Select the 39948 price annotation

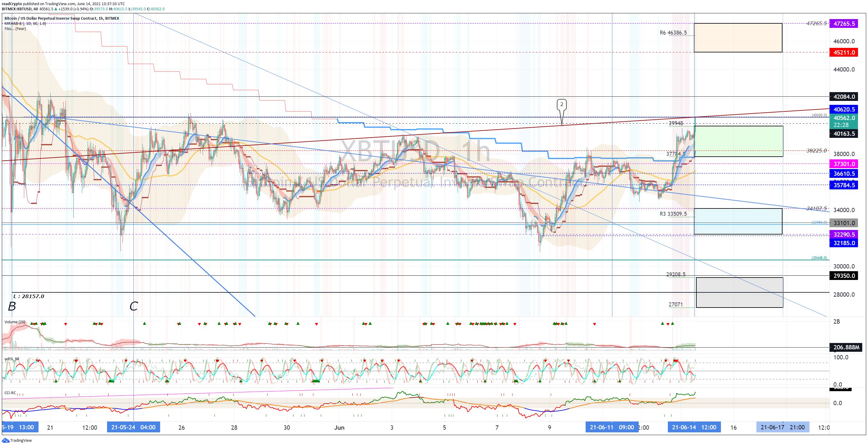[x=676, y=123]
